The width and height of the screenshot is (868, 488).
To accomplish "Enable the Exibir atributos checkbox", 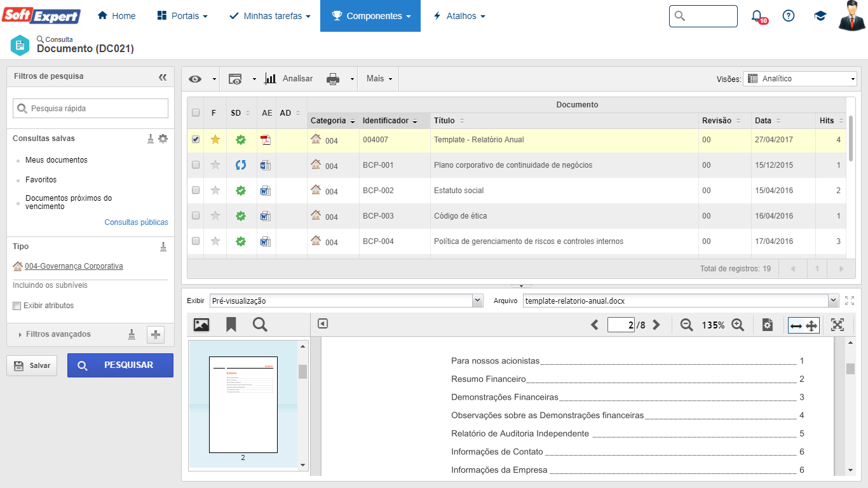I will tap(17, 306).
